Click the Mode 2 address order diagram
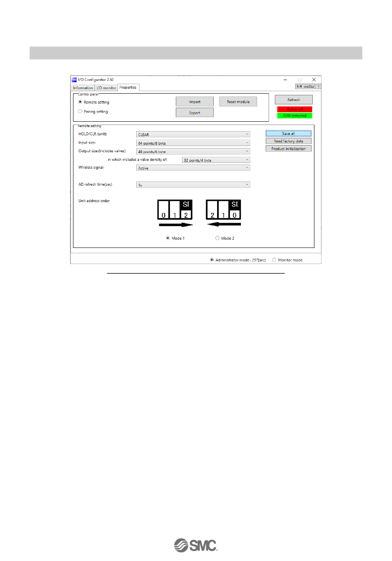This screenshot has height=561, width=392. [x=224, y=213]
